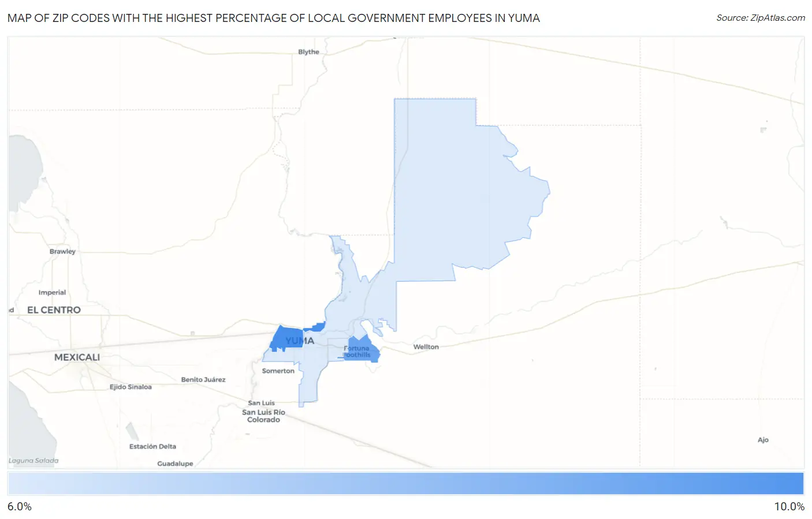Click the MEXICALI city label
This screenshot has height=519, width=812.
tap(77, 357)
